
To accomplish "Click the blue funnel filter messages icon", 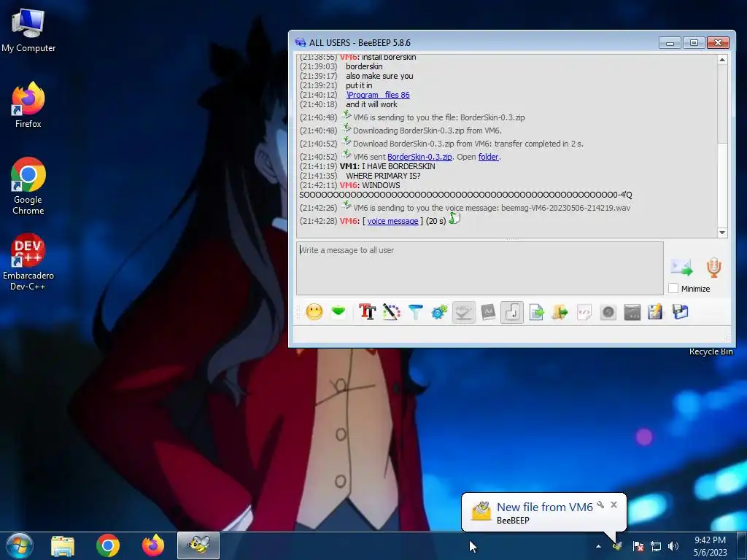I will pyautogui.click(x=415, y=312).
